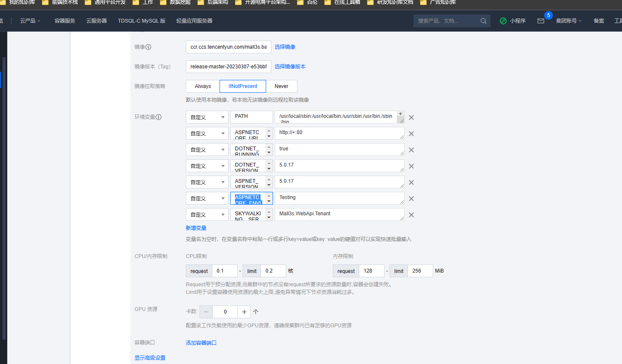Click the Testing value field
Viewport: 622px width, 364px height.
pyautogui.click(x=340, y=198)
